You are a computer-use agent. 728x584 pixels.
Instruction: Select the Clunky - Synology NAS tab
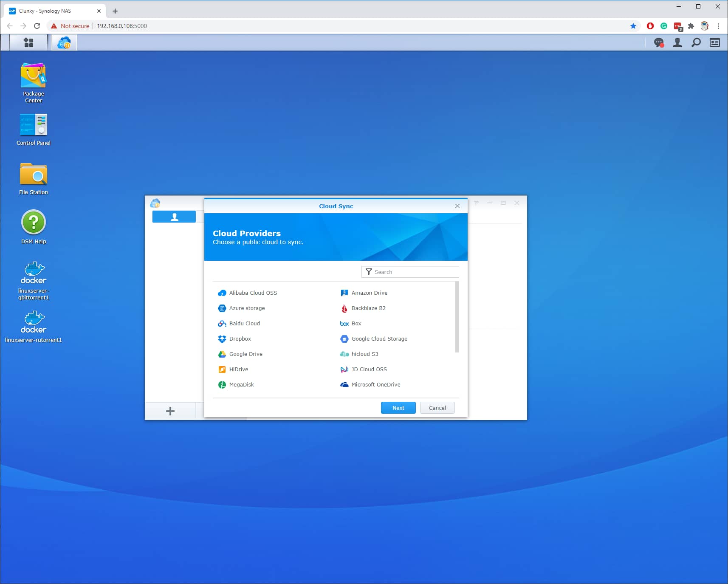[x=54, y=11]
